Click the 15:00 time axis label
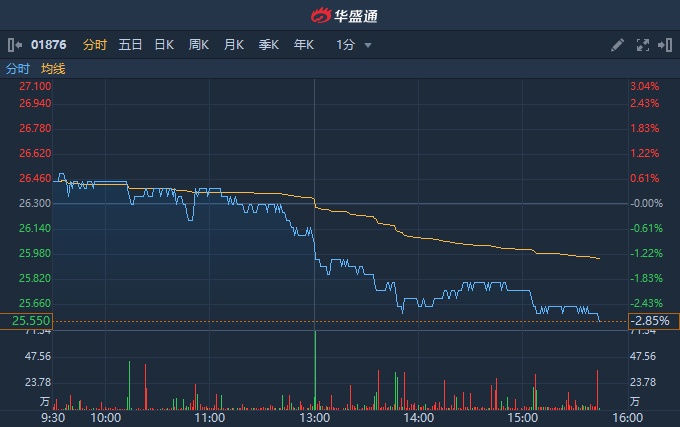This screenshot has height=427, width=680. pos(523,418)
